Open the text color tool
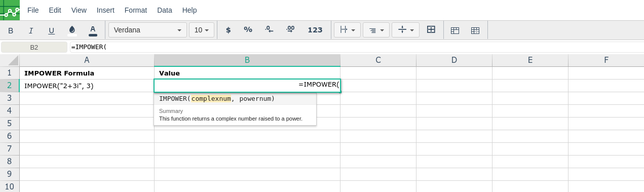644x192 pixels. click(93, 30)
